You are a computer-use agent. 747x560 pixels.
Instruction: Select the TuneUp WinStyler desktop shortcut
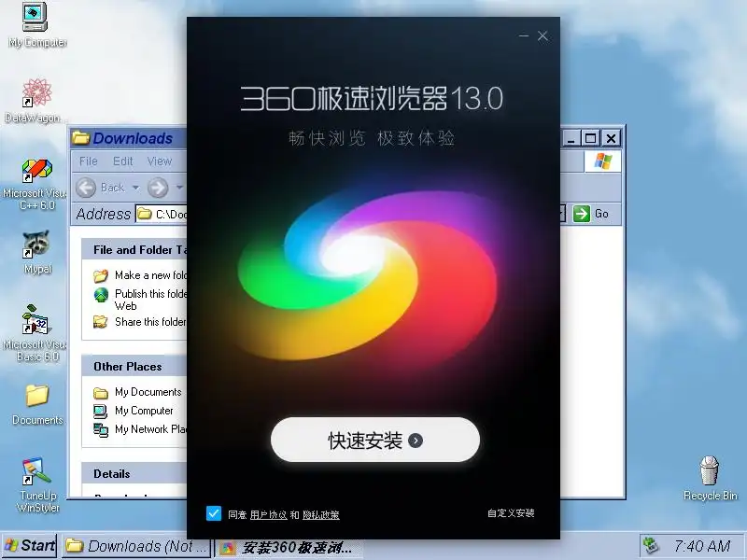pos(37,484)
